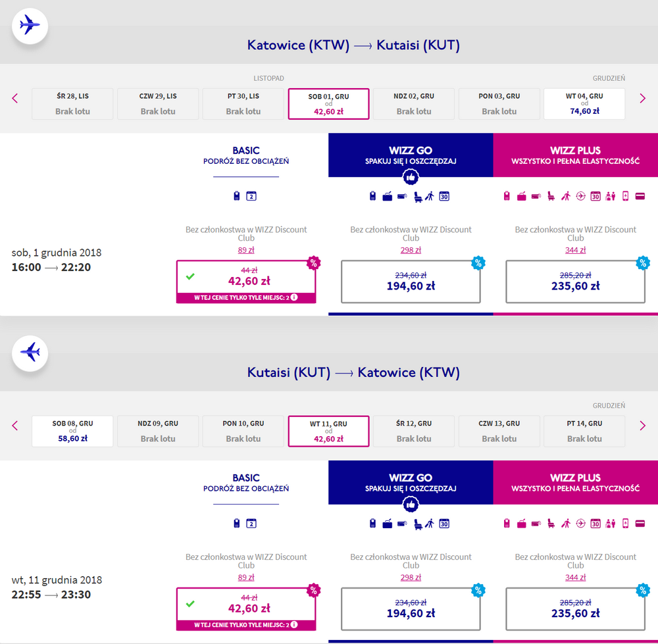Image resolution: width=658 pixels, height=644 pixels.
Task: Click return time 22:55 to 23:30
Action: (51, 595)
